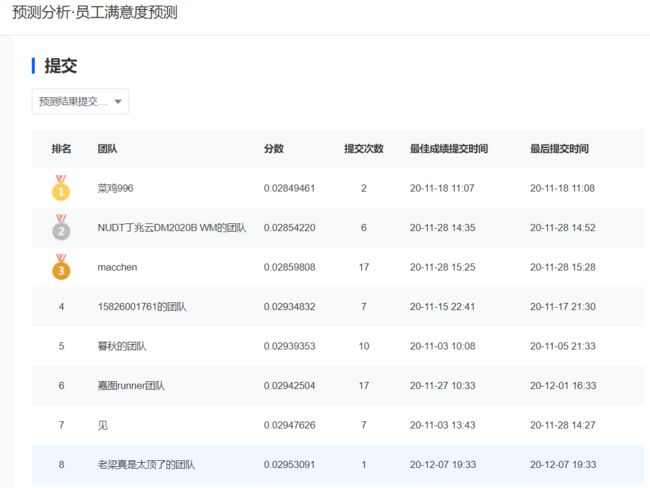Viewport: 650px width, 488px height.
Task: Click the page title 预测分析·员工满意度预测
Action: pyautogui.click(x=95, y=12)
